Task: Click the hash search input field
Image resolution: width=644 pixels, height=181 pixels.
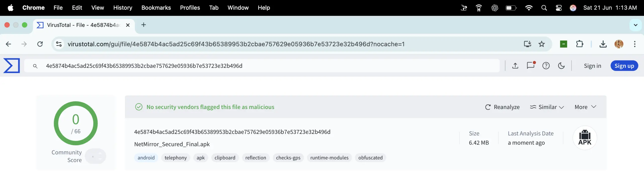Action: coord(262,66)
